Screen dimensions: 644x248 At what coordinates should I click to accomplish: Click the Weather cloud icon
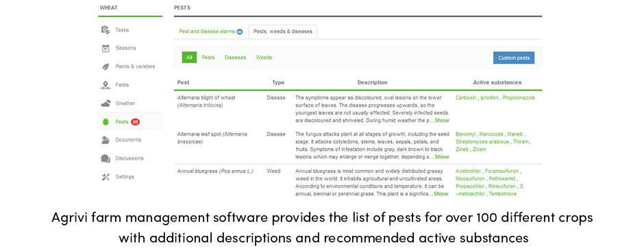[106, 103]
